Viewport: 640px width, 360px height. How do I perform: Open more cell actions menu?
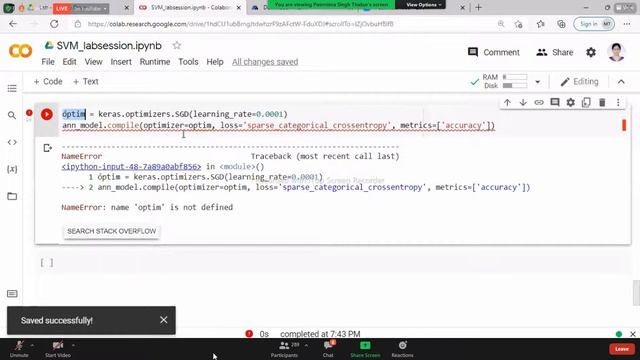pyautogui.click(x=618, y=102)
